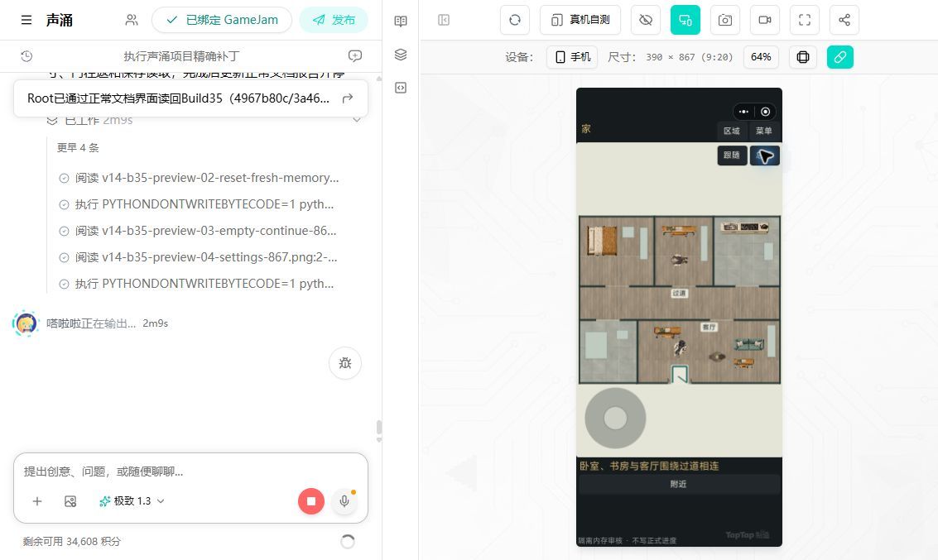Open the hamburger menu beside 声涌
938x560 pixels.
pyautogui.click(x=26, y=20)
